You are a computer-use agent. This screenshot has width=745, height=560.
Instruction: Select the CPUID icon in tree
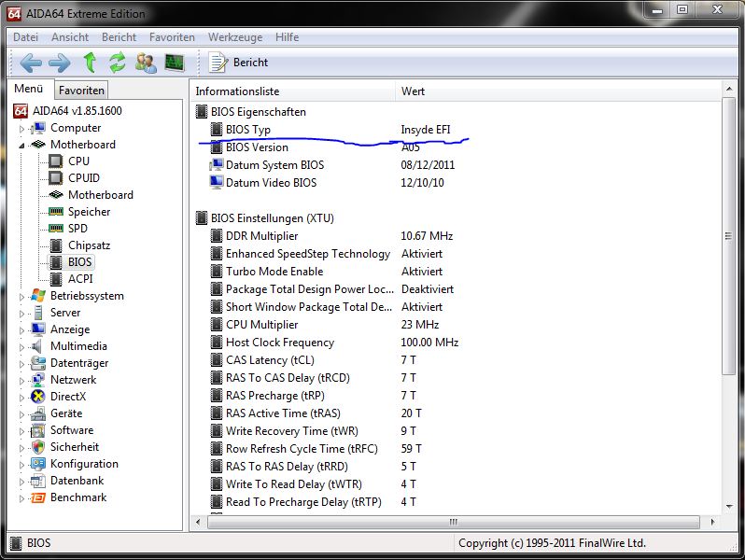[x=56, y=178]
